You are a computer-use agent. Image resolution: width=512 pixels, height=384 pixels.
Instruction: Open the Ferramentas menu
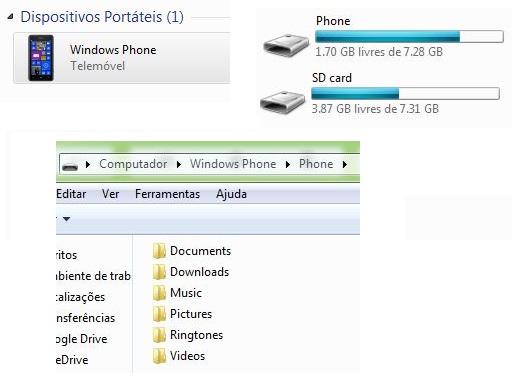point(167,194)
